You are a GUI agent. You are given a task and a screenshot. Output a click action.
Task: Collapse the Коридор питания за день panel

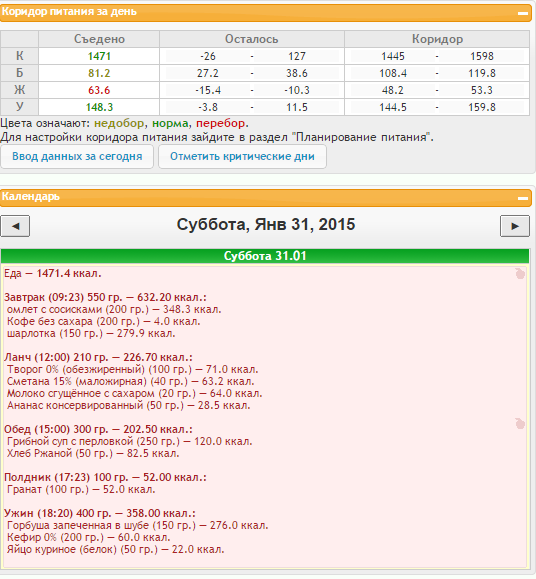(522, 13)
